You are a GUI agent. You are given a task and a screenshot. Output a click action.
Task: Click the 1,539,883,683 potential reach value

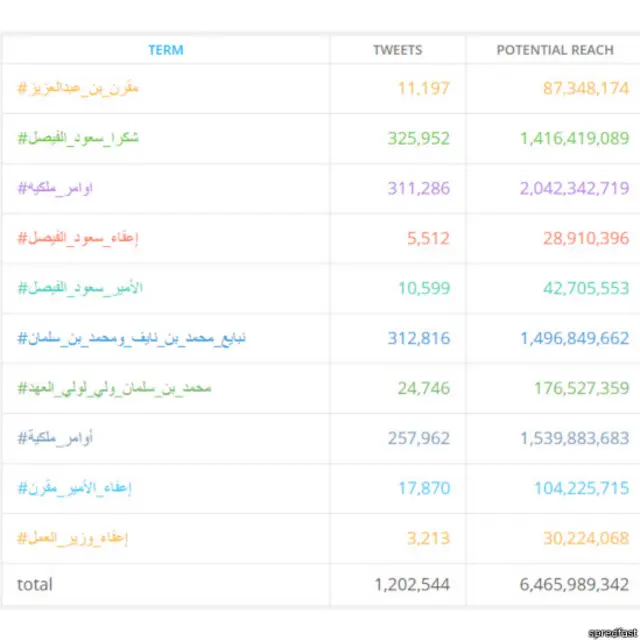574,438
